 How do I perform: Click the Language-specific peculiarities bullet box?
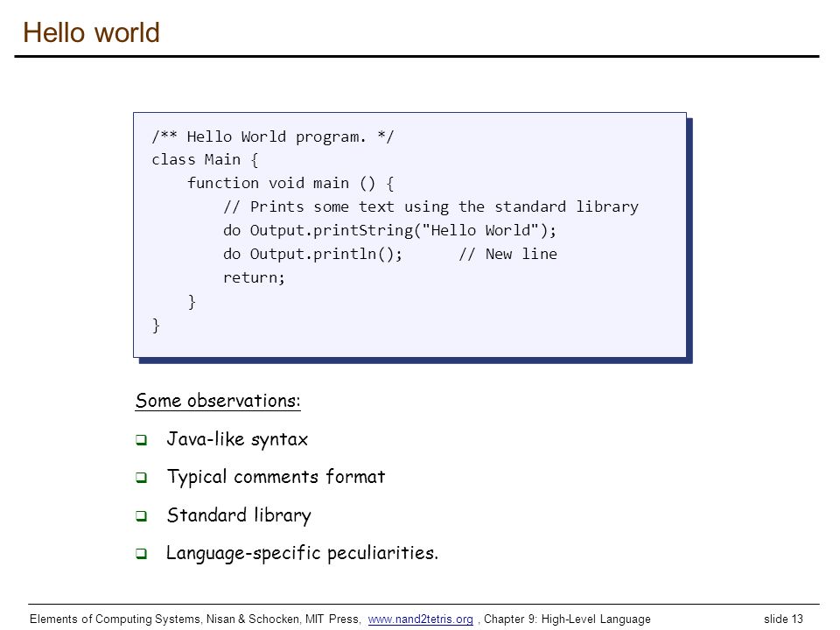(x=142, y=553)
